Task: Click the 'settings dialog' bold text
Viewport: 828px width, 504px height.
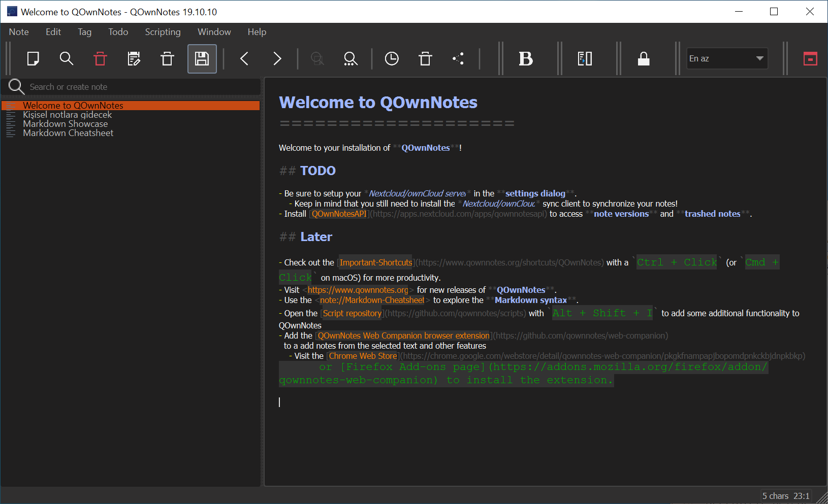Action: click(x=535, y=194)
